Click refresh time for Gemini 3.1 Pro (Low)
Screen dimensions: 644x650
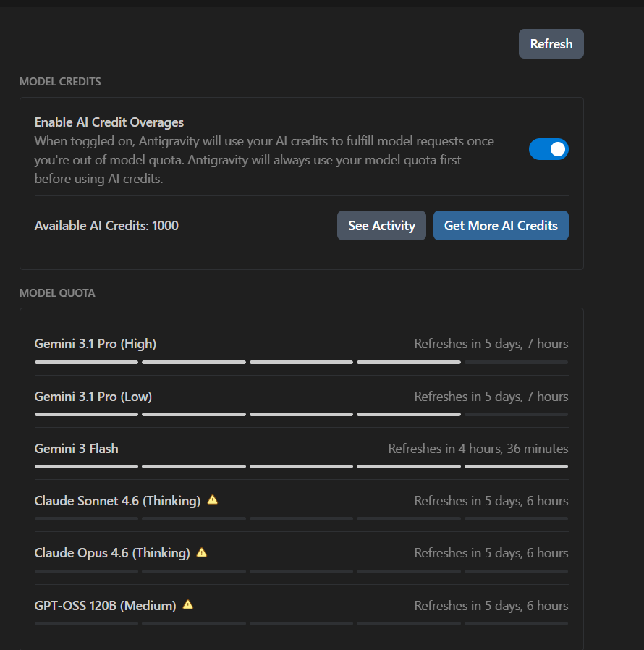(x=491, y=397)
